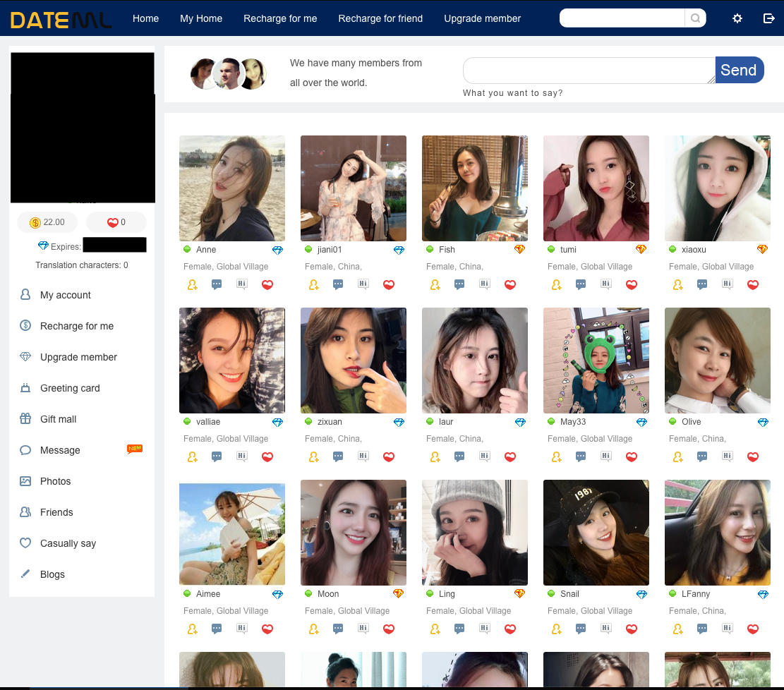Click chat icon under tumi
784x690 pixels.
[x=581, y=284]
